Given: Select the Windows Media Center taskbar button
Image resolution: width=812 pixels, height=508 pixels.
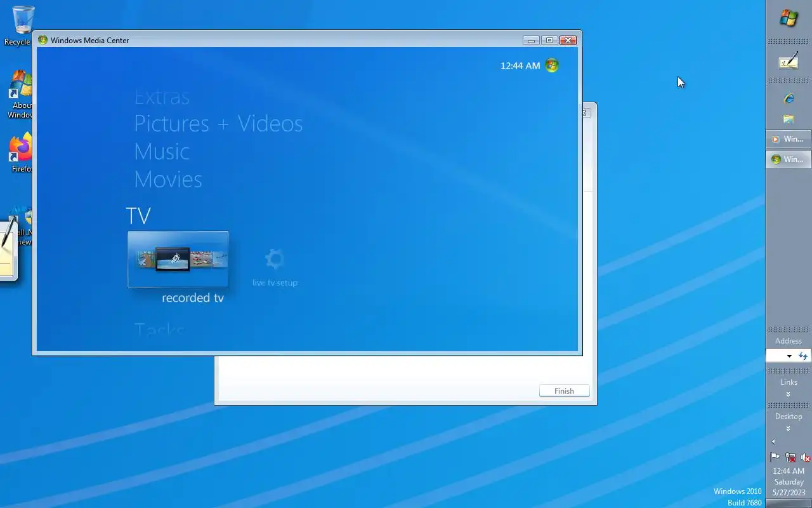Looking at the screenshot, I should point(789,159).
